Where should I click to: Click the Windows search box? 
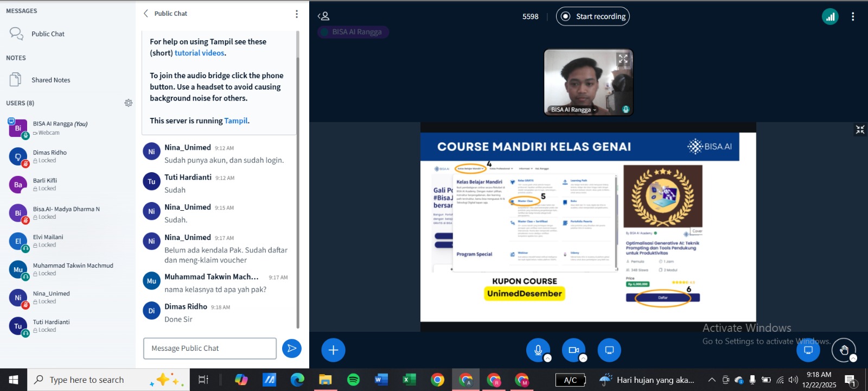coord(108,380)
